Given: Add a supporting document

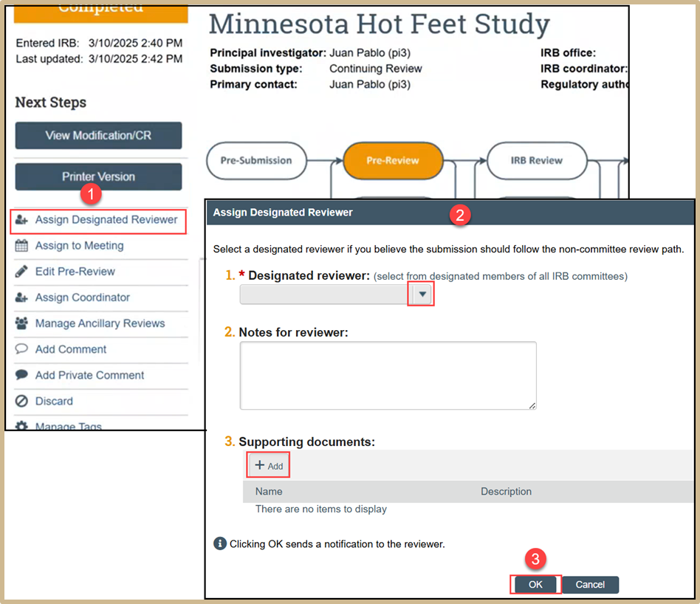Looking at the screenshot, I should (268, 466).
